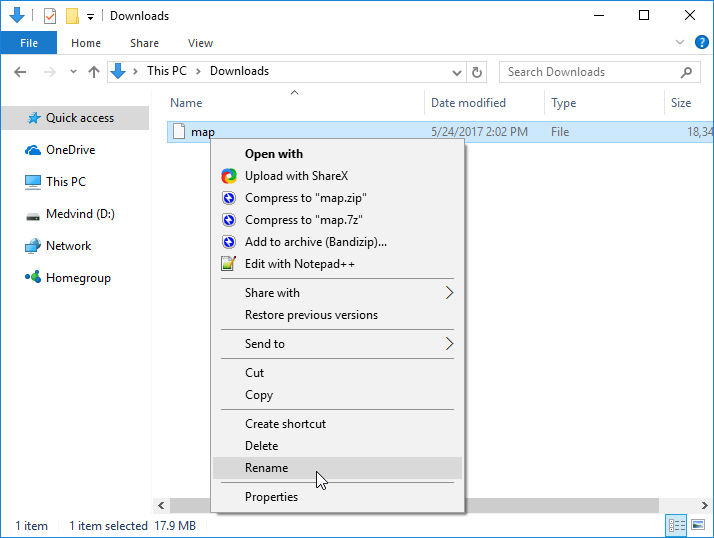
Task: Choose Restore previous versions
Action: tap(337, 315)
